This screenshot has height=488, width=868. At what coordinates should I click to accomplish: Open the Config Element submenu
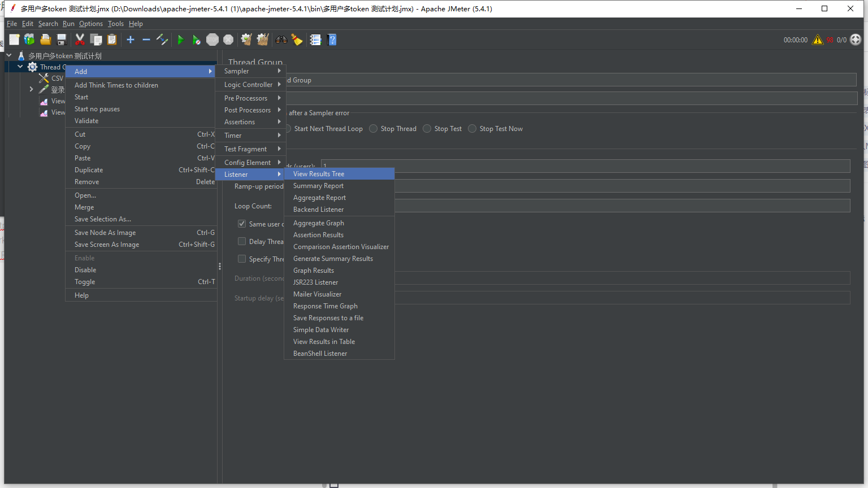250,163
